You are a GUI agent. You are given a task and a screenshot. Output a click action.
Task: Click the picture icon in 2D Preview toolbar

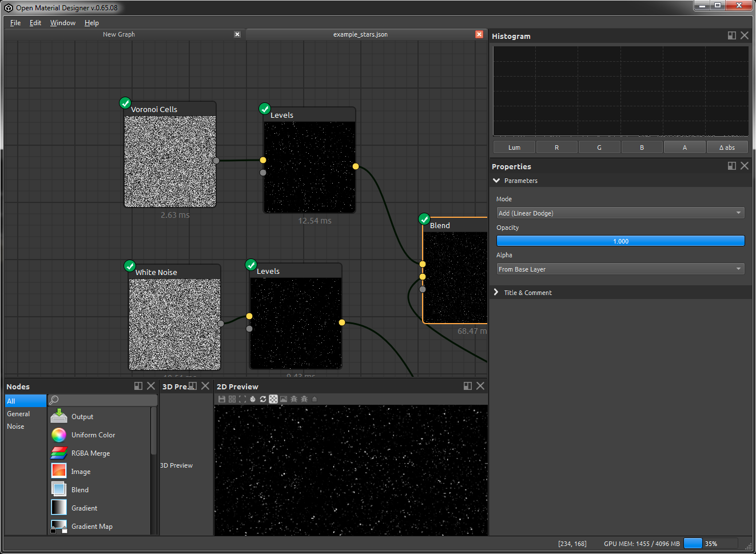pyautogui.click(x=284, y=399)
